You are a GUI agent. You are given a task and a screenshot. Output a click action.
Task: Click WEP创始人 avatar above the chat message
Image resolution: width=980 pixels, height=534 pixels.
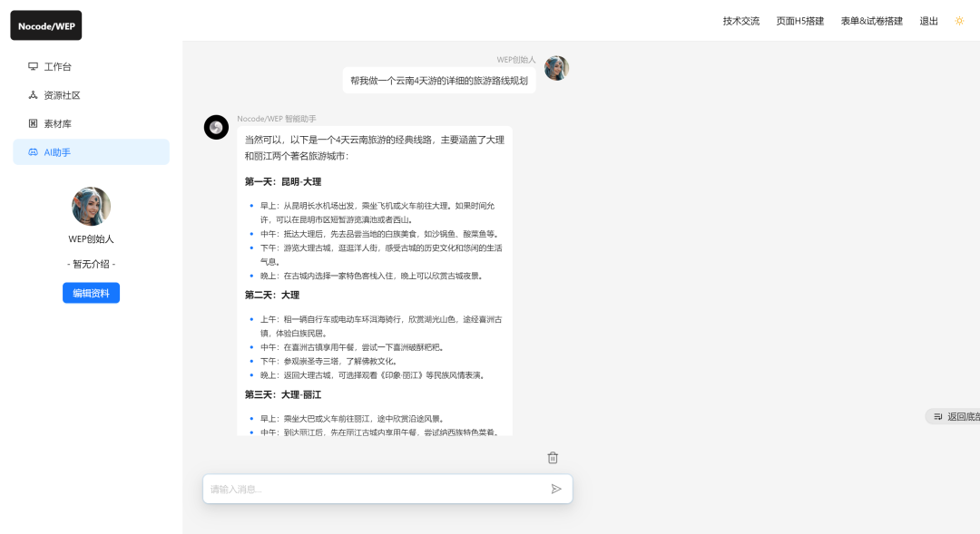[556, 67]
